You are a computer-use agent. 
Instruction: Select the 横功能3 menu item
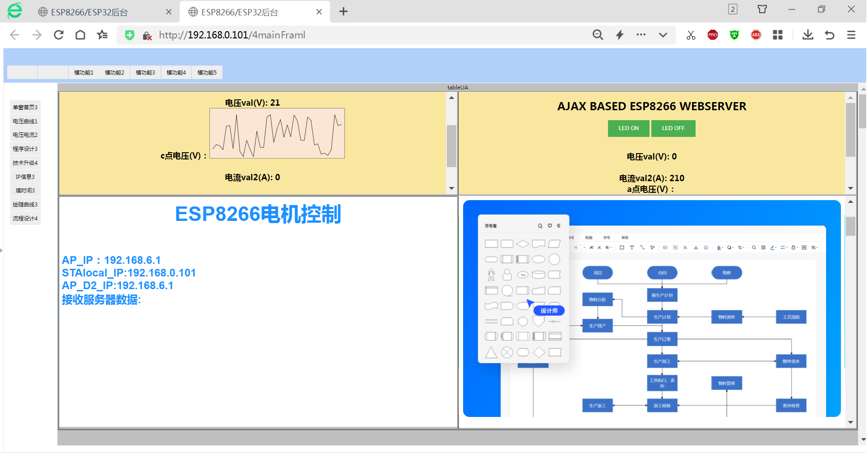point(145,72)
